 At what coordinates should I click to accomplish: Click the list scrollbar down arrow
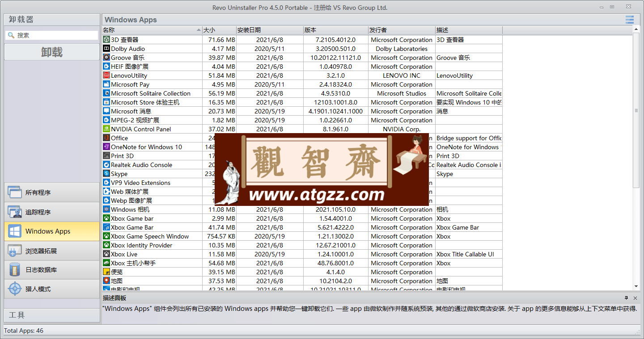pyautogui.click(x=636, y=286)
